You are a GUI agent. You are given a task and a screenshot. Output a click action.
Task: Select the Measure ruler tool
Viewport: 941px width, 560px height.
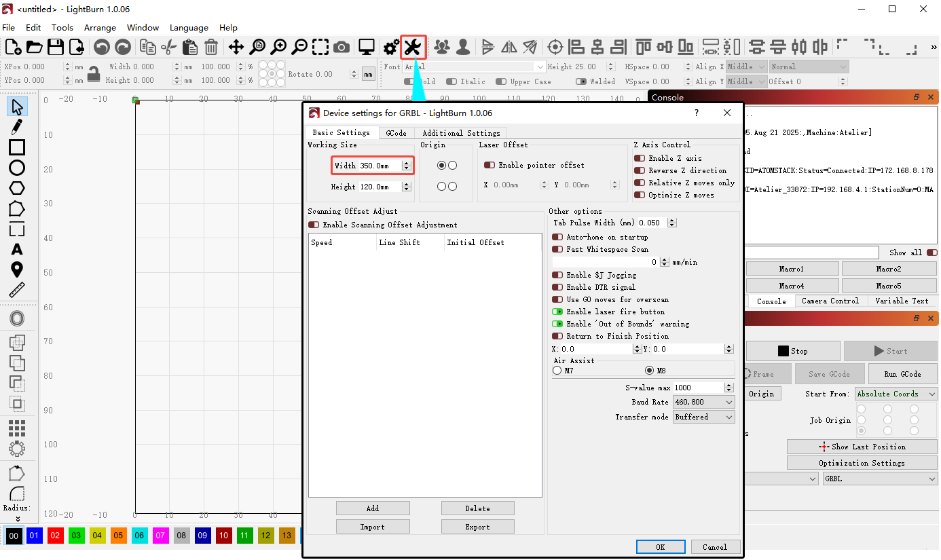(17, 290)
